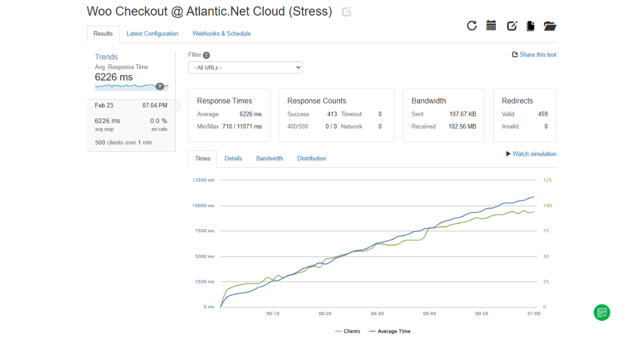Select the Details chart tab
The width and height of the screenshot is (644, 338).
coord(233,159)
